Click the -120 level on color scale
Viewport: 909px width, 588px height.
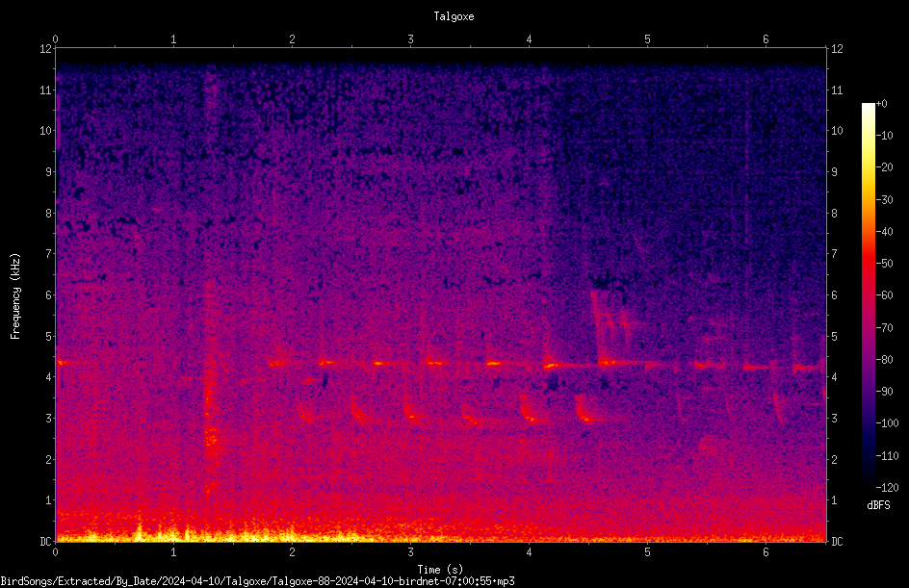click(x=887, y=487)
